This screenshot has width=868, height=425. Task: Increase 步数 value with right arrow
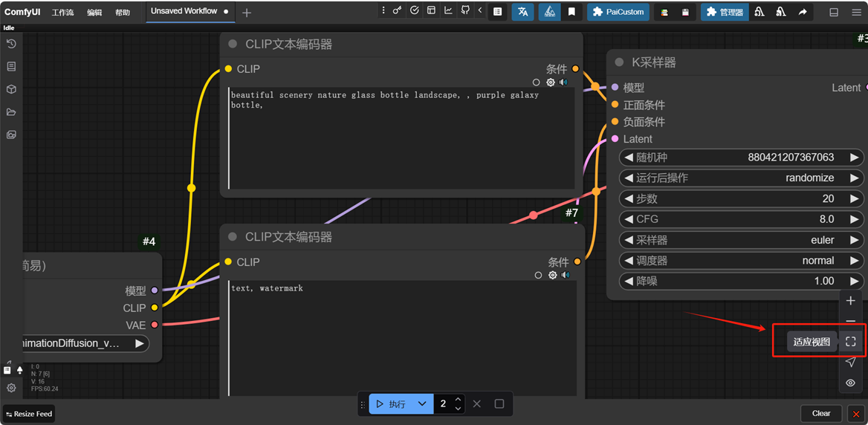pyautogui.click(x=855, y=199)
